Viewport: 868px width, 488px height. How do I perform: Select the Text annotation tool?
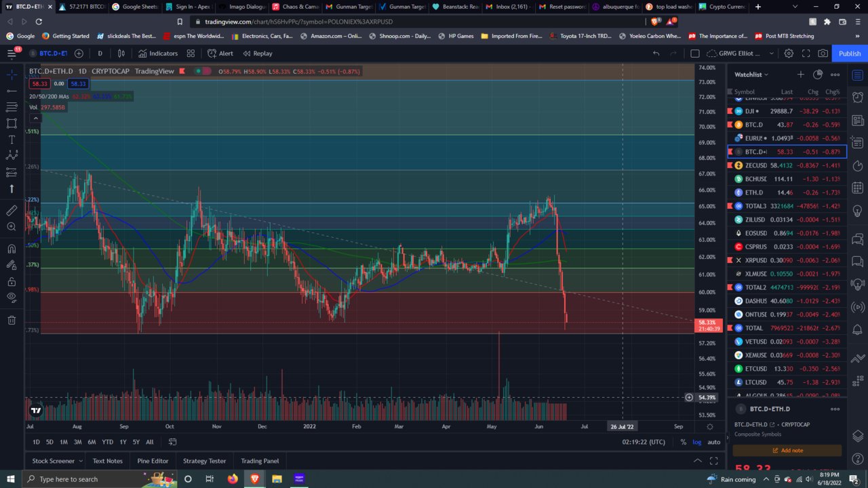click(12, 140)
